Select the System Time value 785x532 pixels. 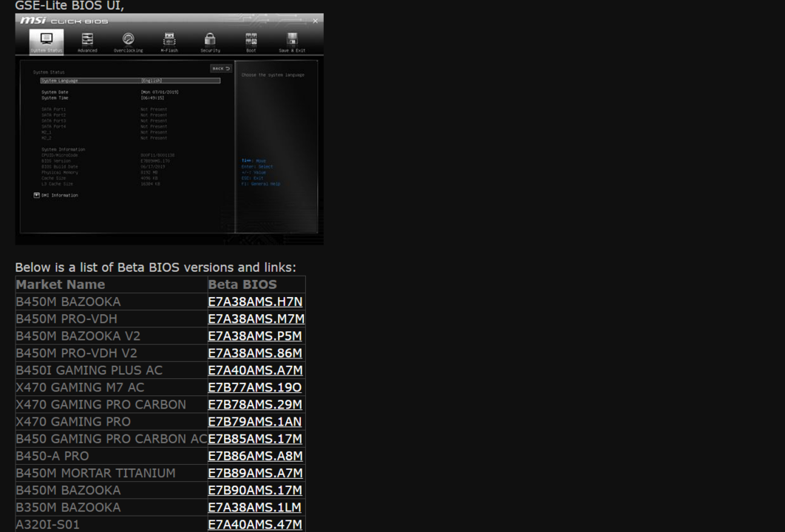pos(152,98)
